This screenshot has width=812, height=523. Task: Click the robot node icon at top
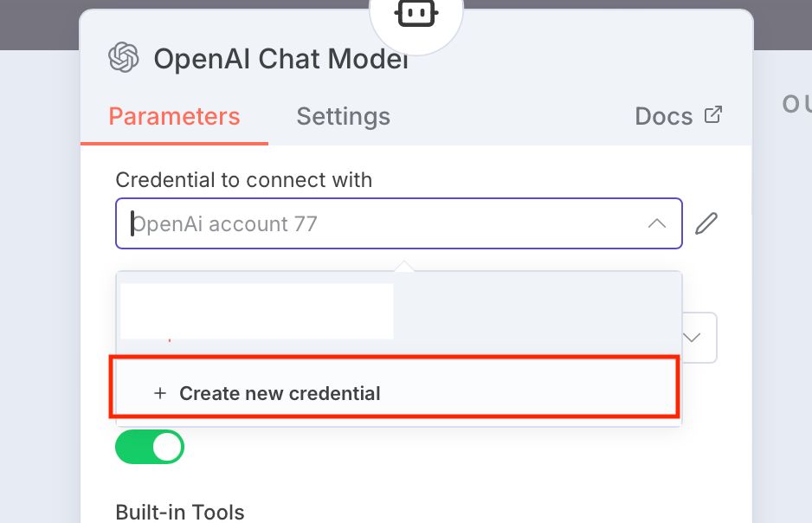[x=416, y=14]
